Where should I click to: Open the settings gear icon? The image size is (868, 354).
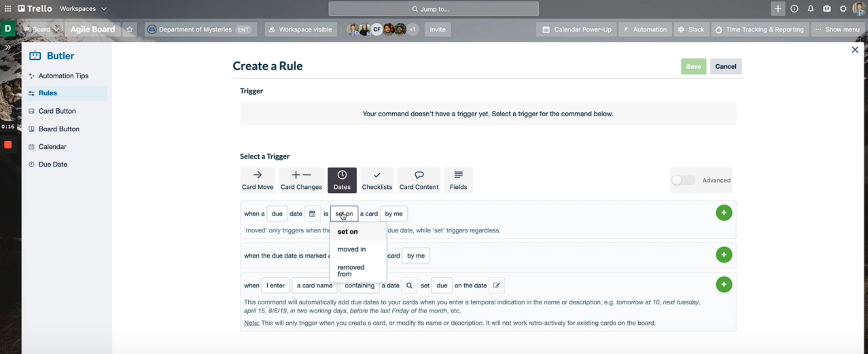[843, 9]
